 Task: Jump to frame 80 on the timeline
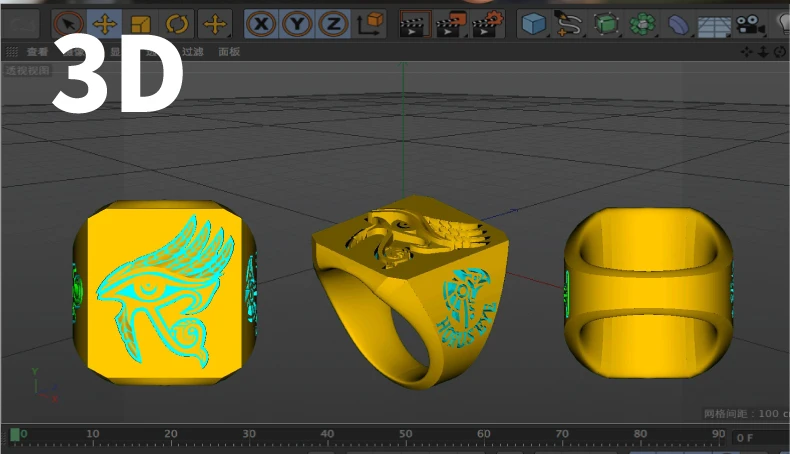point(640,434)
